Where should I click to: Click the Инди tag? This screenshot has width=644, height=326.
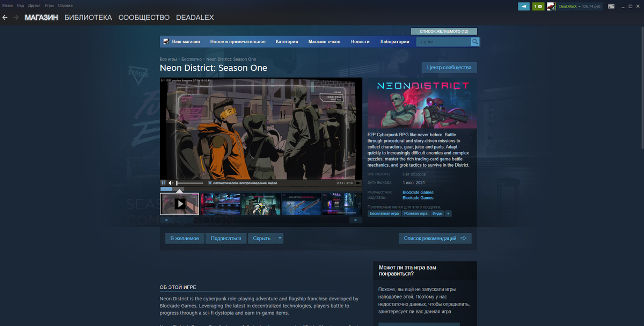coord(437,213)
